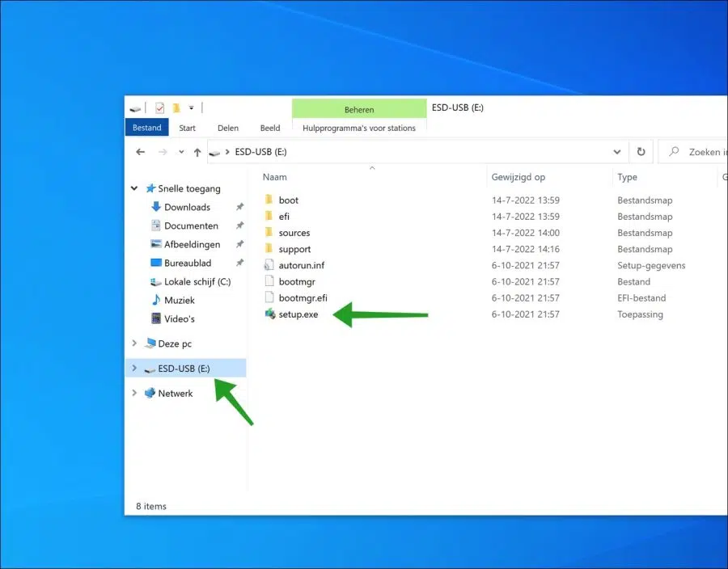
Task: Open Muziek in the navigation pane
Action: coord(180,300)
